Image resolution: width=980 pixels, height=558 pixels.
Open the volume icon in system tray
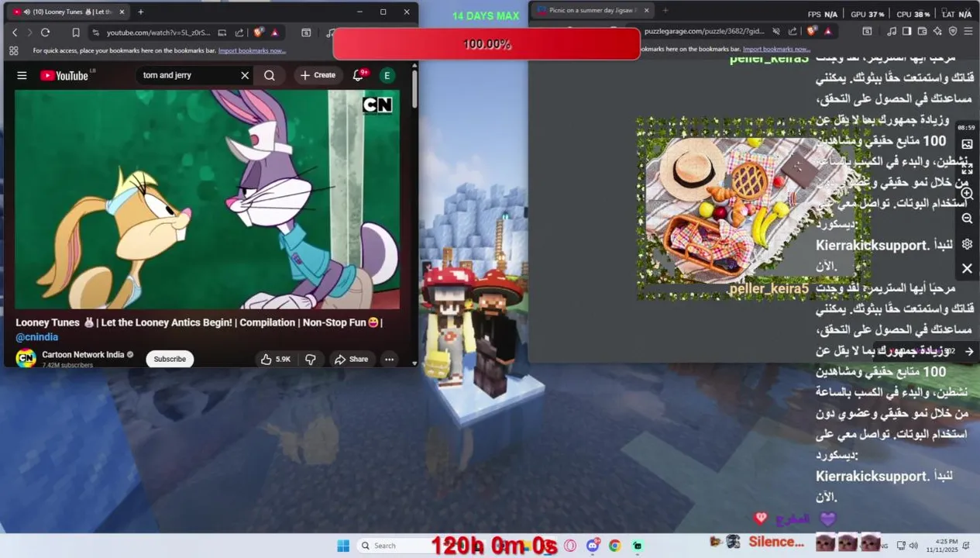pyautogui.click(x=913, y=546)
